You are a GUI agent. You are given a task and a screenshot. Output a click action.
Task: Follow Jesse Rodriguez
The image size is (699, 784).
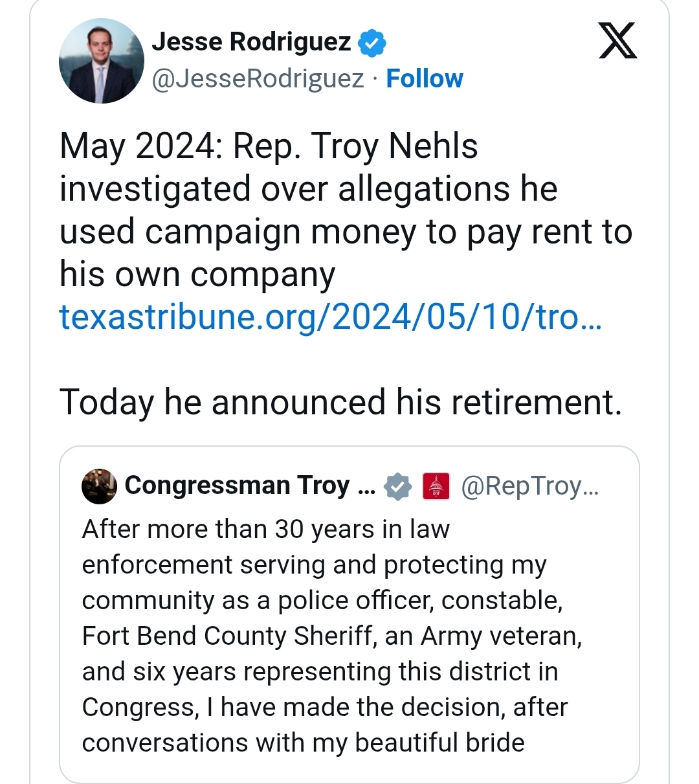pyautogui.click(x=425, y=79)
